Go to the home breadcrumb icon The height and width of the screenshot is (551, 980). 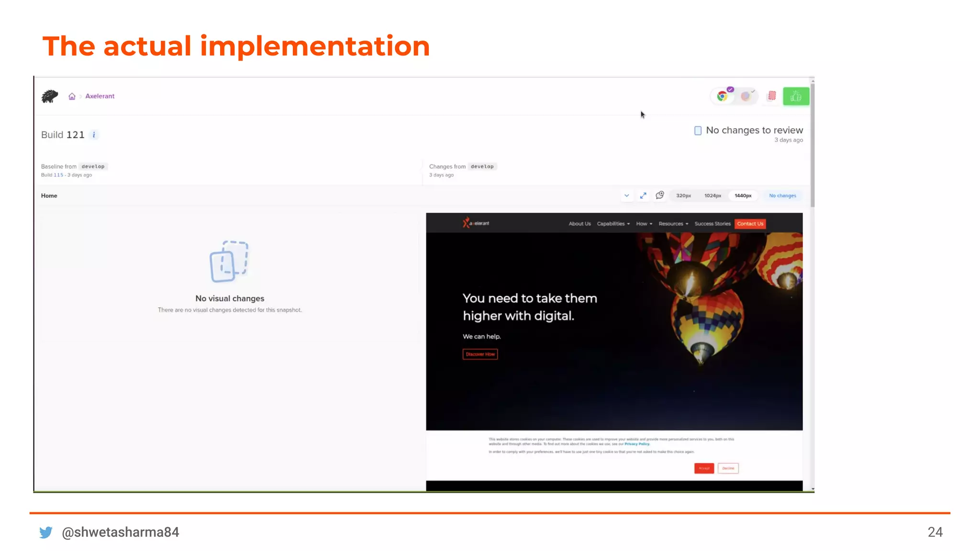click(72, 96)
